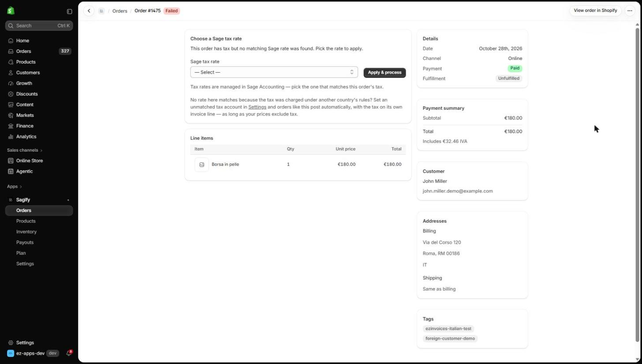Click the Home icon in sidebar
Viewport: 642px width, 364px height.
(11, 41)
